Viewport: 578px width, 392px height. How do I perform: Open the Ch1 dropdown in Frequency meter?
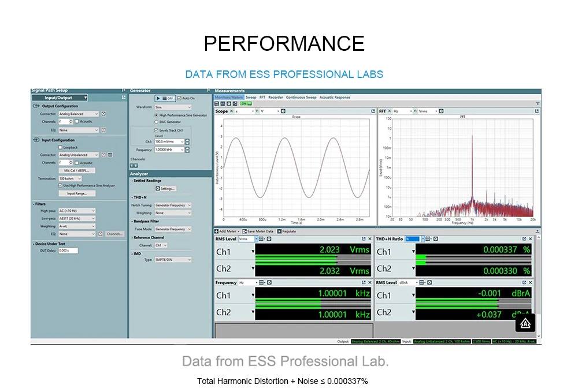[x=253, y=295]
